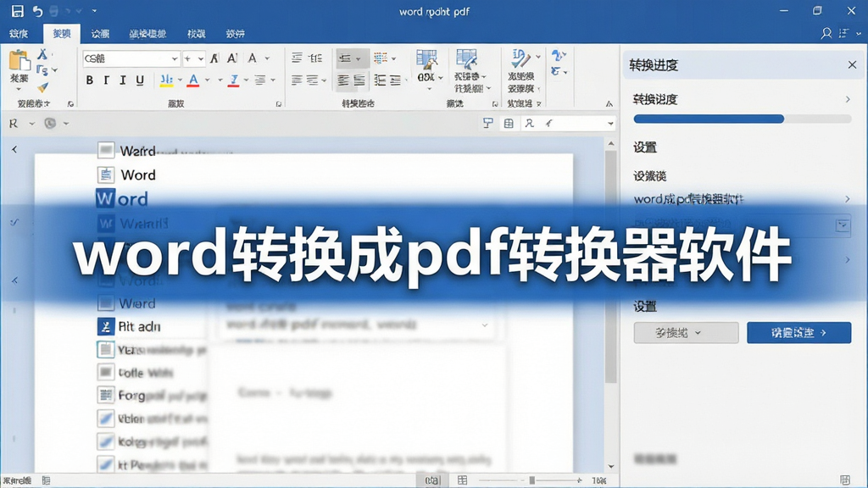
Task: Toggle the checkmark icon beside the Vblon row
Action: click(x=106, y=419)
